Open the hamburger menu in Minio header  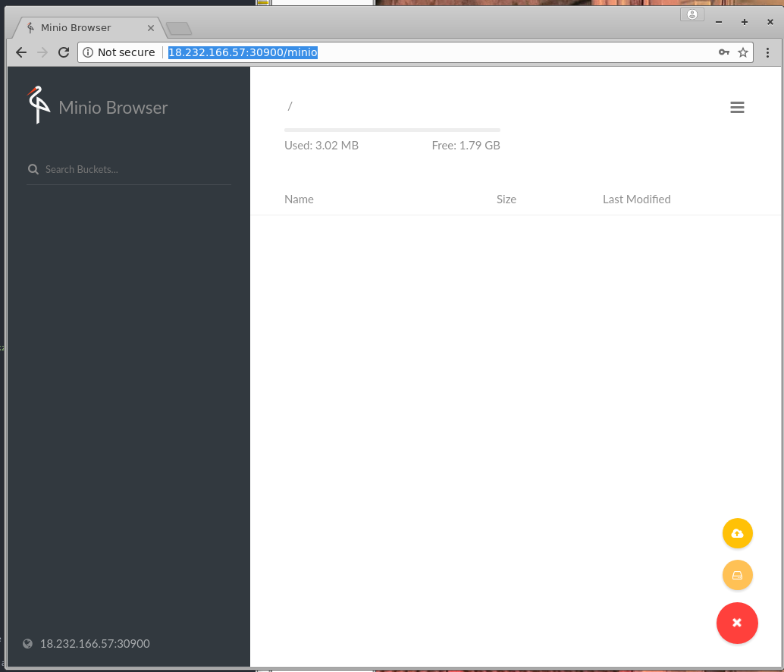pyautogui.click(x=737, y=107)
